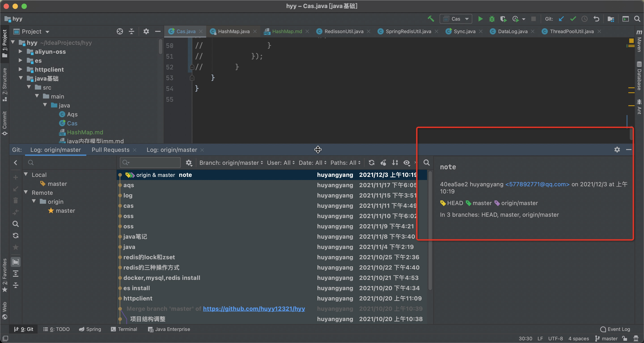Collapse all in Project panel
Image resolution: width=644 pixels, height=343 pixels.
[131, 31]
